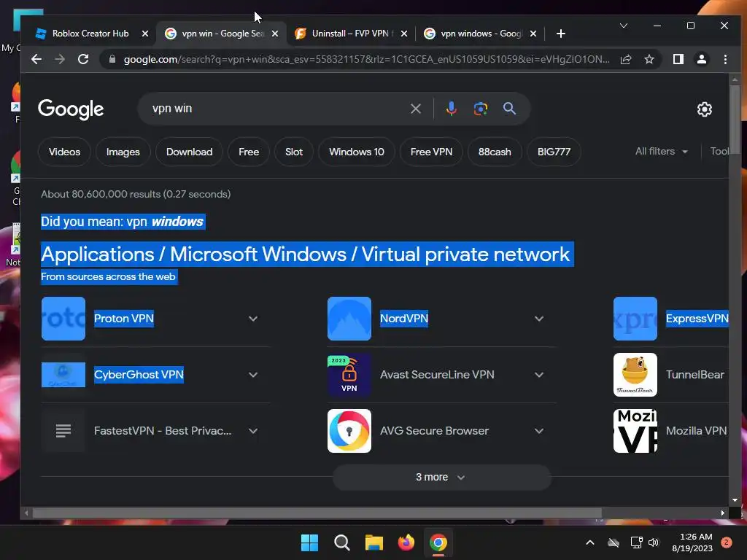747x560 pixels.
Task: Click the Mozilla VPN logo
Action: click(x=635, y=431)
